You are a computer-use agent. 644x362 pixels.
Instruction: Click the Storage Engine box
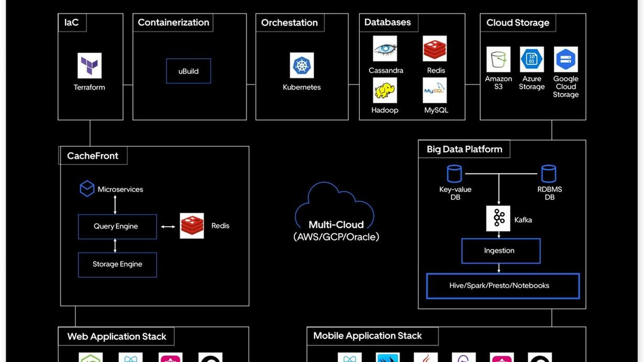[117, 265]
